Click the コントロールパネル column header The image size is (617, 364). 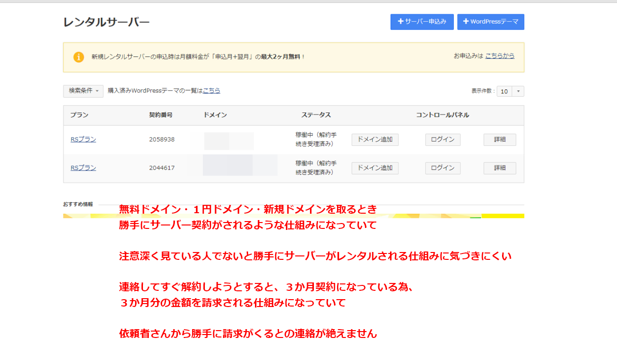pos(442,115)
